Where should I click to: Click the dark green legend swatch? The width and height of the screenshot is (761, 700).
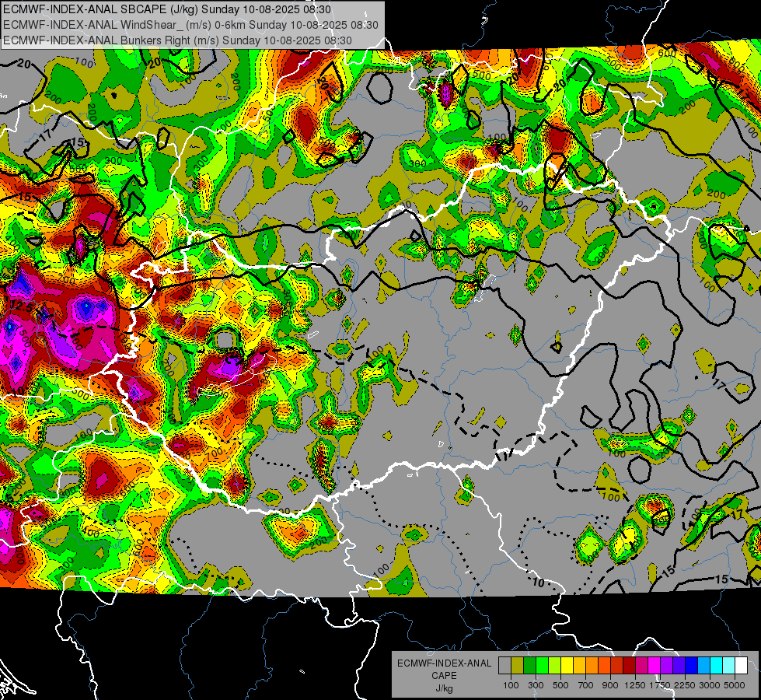pos(529,666)
